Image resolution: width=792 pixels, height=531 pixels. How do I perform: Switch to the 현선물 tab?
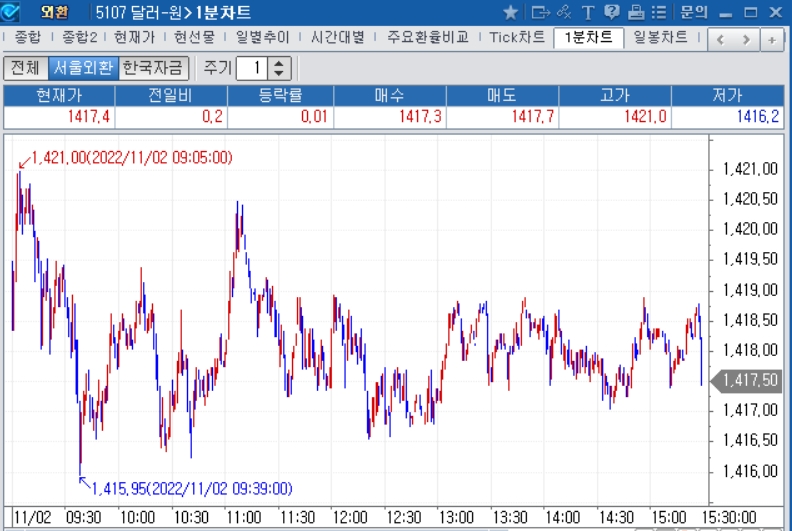[x=194, y=37]
